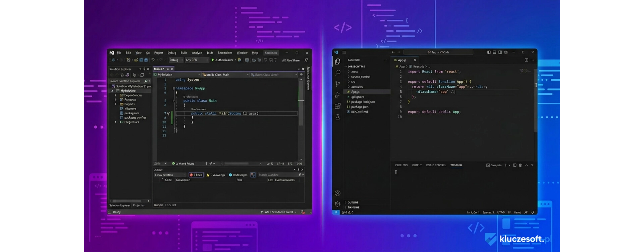Viewport: 644px width, 252px height.
Task: Click the Save All icon in Visual Studio toolbar
Action: pos(146,60)
